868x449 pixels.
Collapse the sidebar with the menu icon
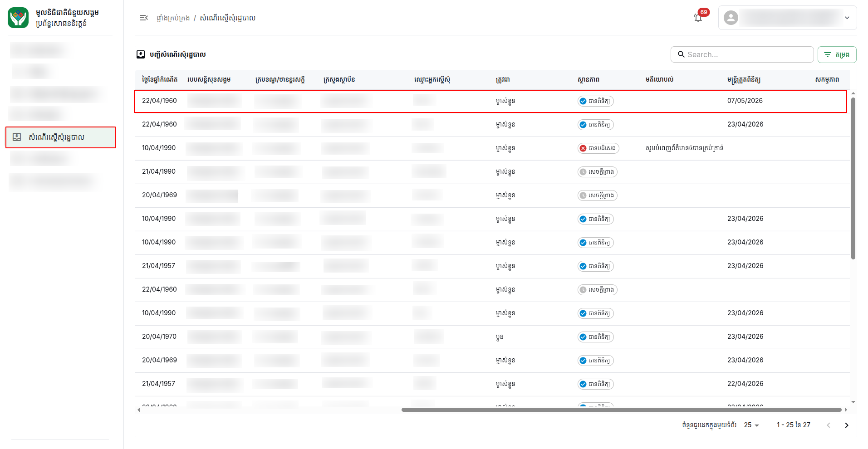[143, 18]
